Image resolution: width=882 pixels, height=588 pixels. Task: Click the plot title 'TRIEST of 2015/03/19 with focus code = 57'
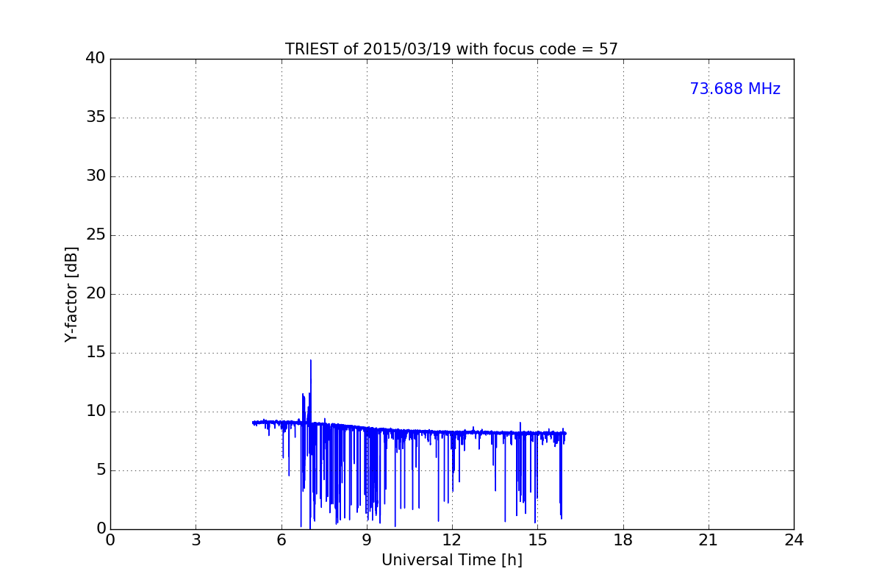pyautogui.click(x=451, y=49)
